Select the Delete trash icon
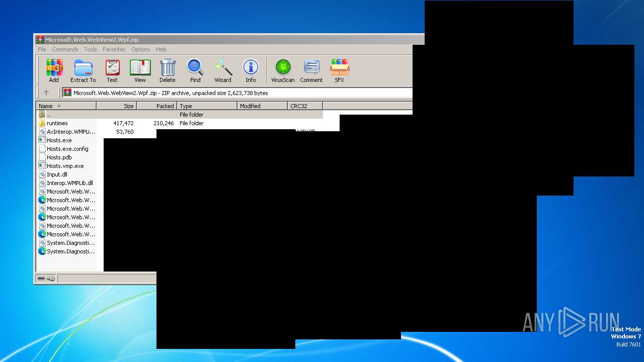This screenshot has width=644, height=362. 168,71
